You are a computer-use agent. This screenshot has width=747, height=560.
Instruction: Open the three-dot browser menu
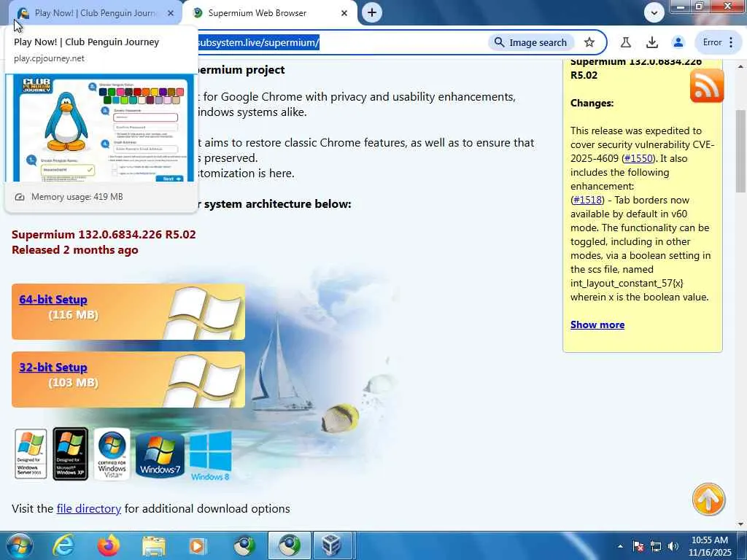coord(731,42)
